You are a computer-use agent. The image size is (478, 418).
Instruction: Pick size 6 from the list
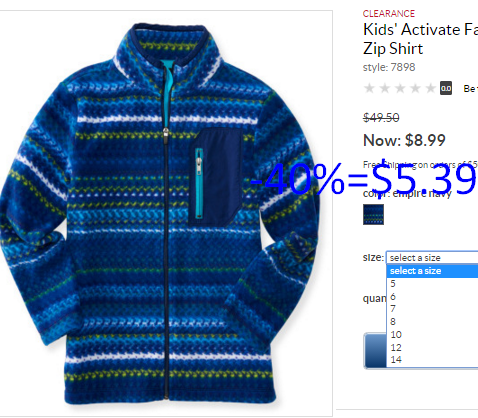[432, 296]
